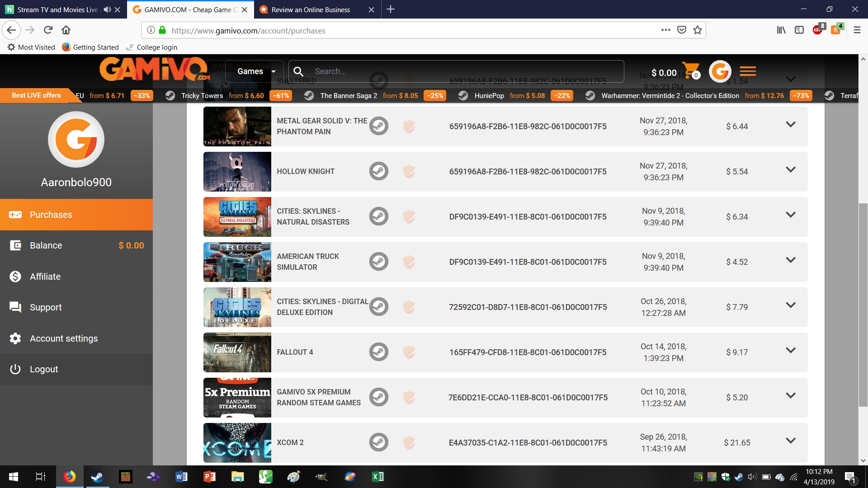
Task: Click Logout in the sidebar
Action: coord(44,369)
